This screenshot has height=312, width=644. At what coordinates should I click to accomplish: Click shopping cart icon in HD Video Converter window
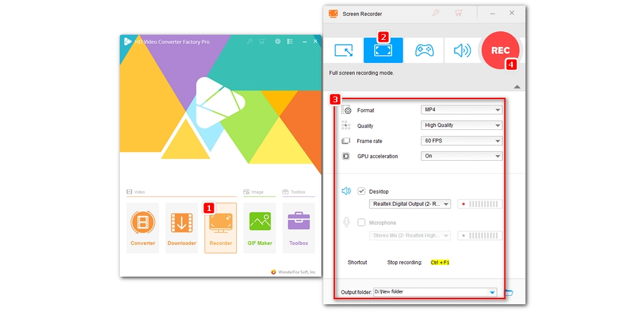[261, 41]
